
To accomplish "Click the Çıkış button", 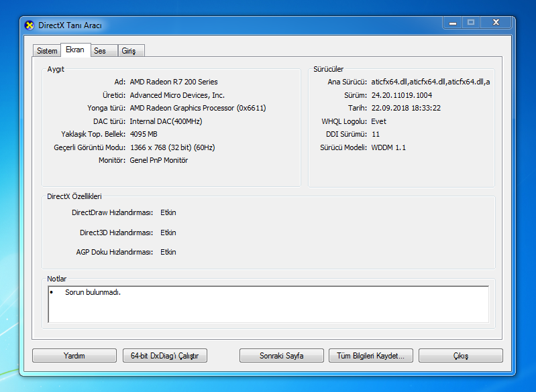I will [x=460, y=355].
